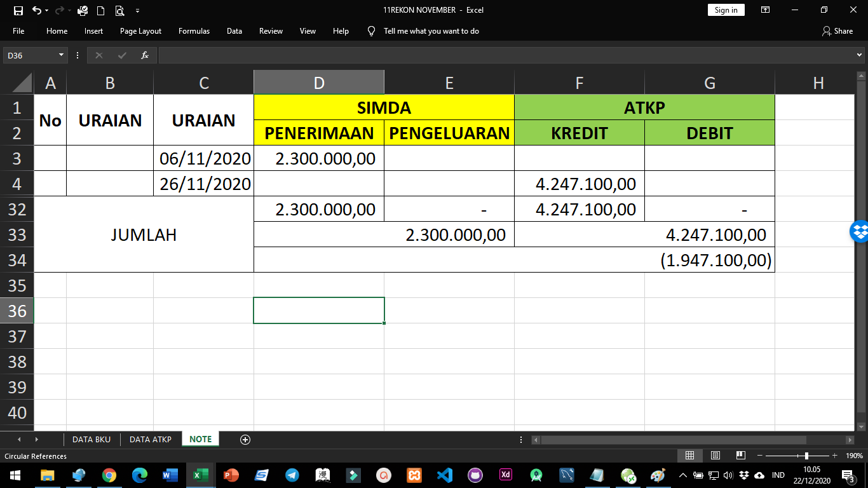Viewport: 868px width, 488px height.
Task: Click the zoom slider handle
Action: (x=806, y=456)
